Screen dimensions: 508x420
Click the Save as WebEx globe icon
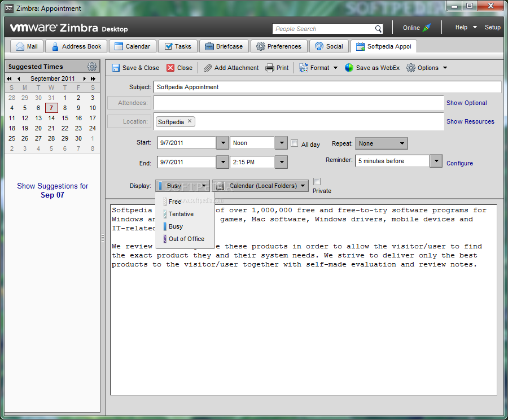pos(349,68)
